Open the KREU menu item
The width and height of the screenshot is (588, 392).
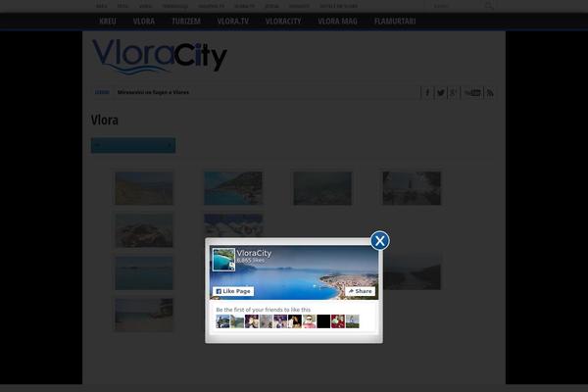click(x=108, y=21)
